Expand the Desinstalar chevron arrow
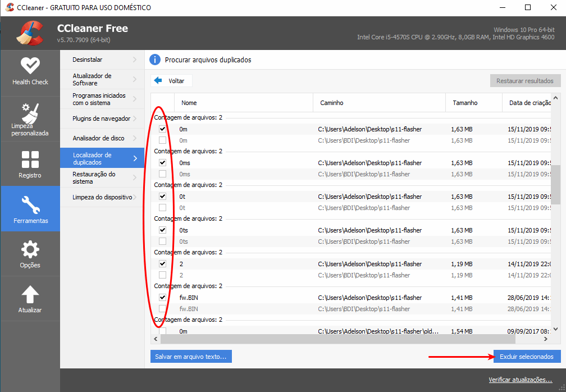The height and width of the screenshot is (392, 566). tap(135, 60)
